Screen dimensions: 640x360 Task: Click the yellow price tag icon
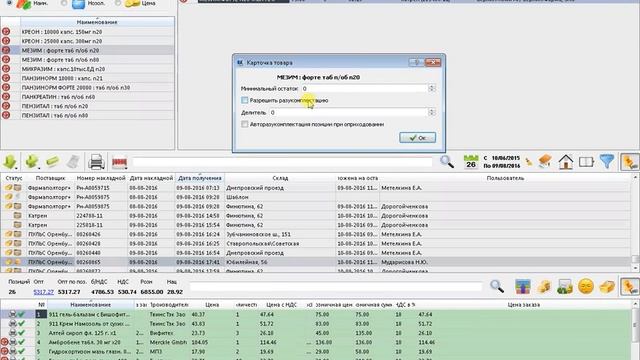click(x=607, y=287)
